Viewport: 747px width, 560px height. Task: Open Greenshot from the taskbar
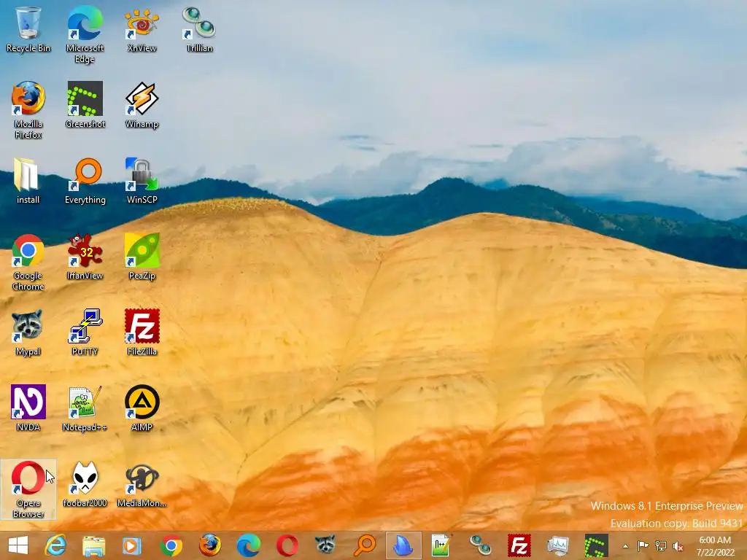pyautogui.click(x=597, y=545)
